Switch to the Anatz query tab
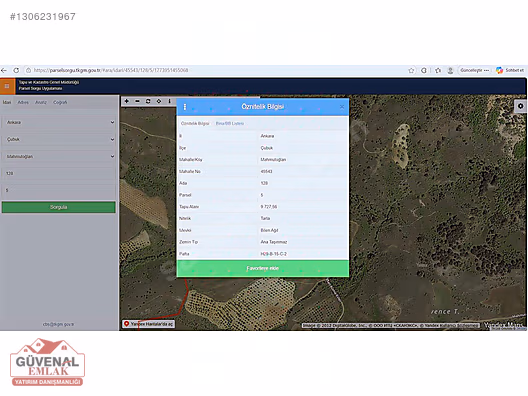 coord(41,102)
